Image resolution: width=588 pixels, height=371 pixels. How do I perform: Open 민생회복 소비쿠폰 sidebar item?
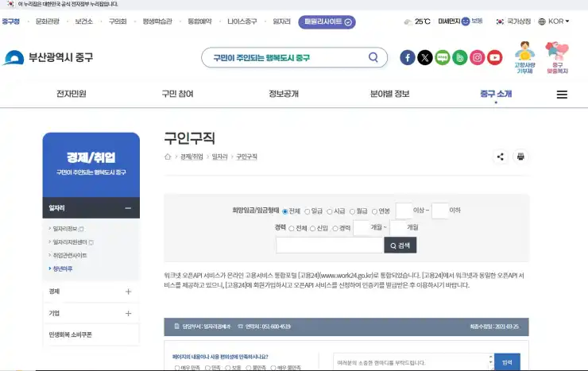[x=70, y=334]
